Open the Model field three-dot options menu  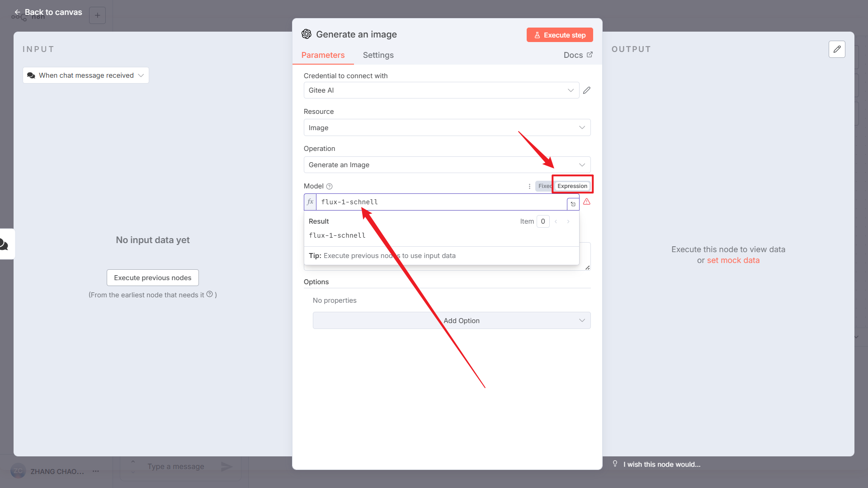click(x=529, y=186)
